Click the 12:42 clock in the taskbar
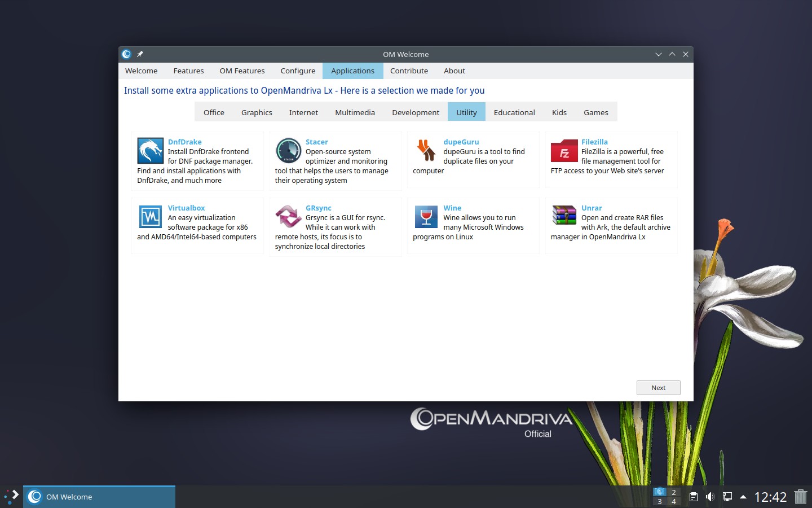The width and height of the screenshot is (812, 508). point(770,497)
